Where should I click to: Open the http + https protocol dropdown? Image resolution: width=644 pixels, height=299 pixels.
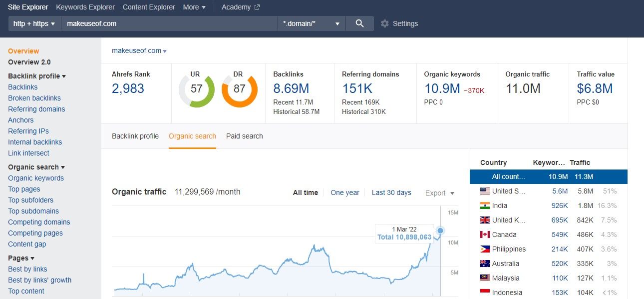[x=34, y=23]
